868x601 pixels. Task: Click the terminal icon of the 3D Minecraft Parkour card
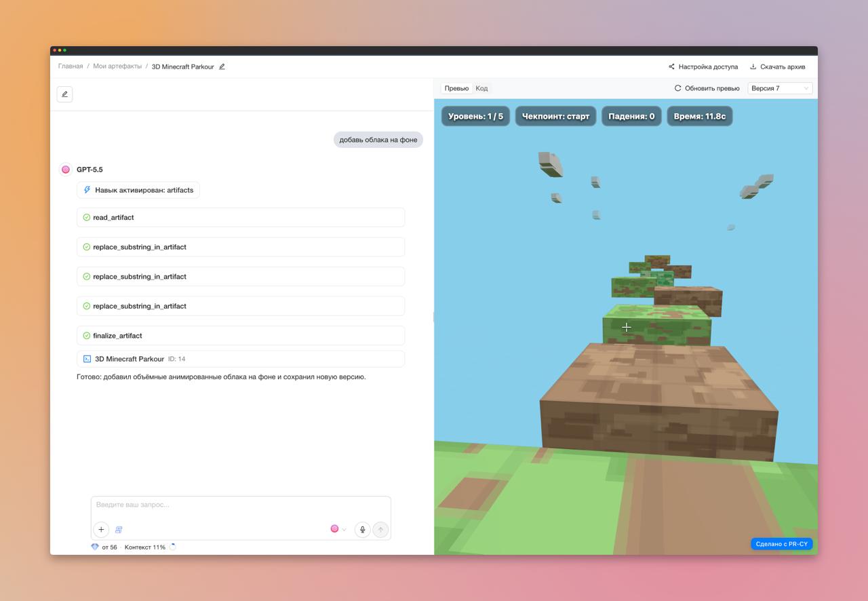(x=87, y=359)
